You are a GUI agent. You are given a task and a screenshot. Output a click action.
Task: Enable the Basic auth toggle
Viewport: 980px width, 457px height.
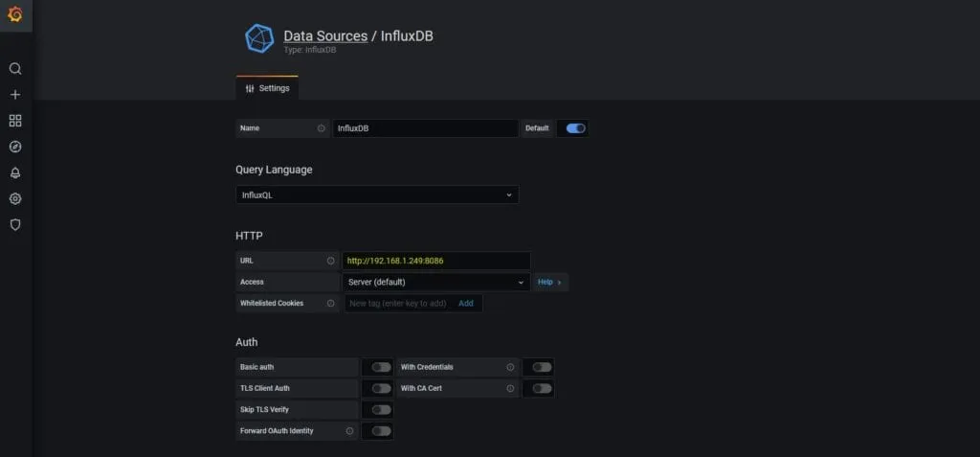[x=381, y=368]
